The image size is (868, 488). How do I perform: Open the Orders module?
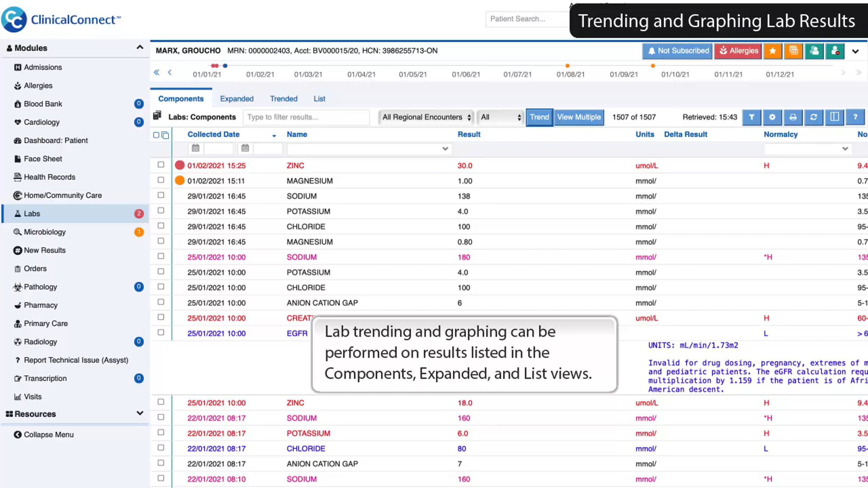point(35,269)
